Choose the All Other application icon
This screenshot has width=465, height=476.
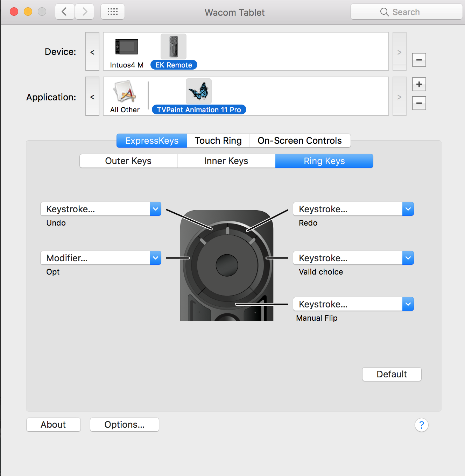click(x=125, y=92)
